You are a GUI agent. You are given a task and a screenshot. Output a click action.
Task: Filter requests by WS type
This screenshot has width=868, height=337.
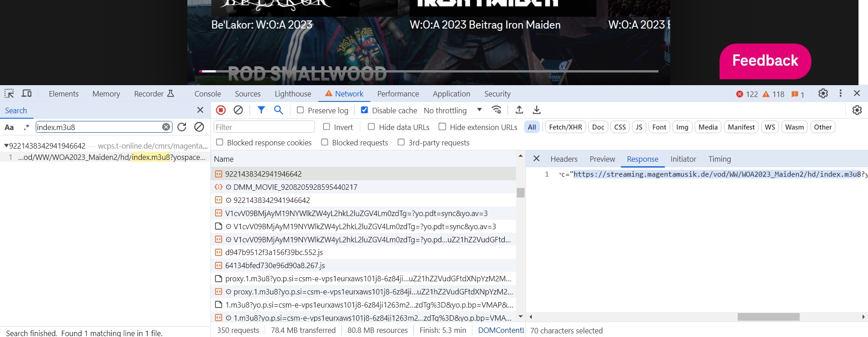pyautogui.click(x=770, y=127)
